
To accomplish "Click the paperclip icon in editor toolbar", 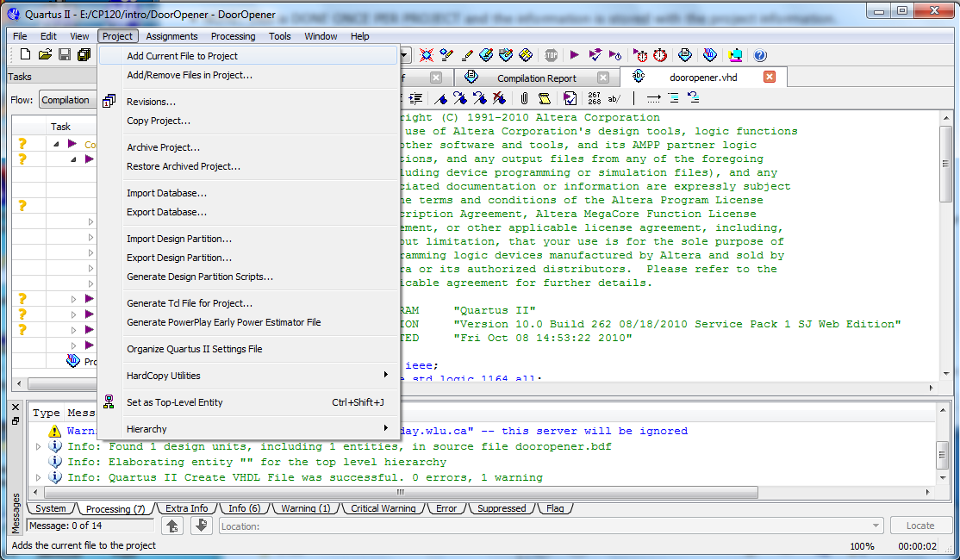I will 524,98.
